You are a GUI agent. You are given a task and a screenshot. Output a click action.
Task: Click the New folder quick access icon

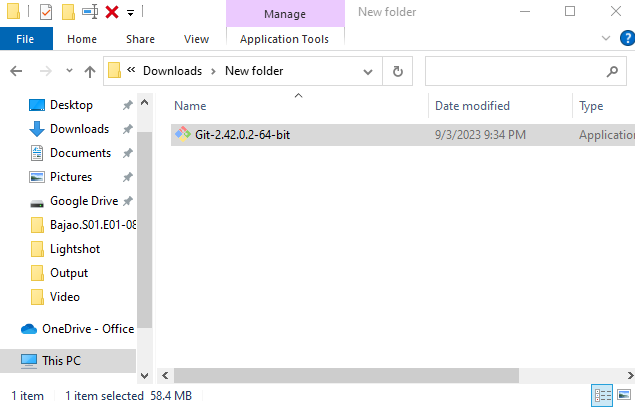68,12
